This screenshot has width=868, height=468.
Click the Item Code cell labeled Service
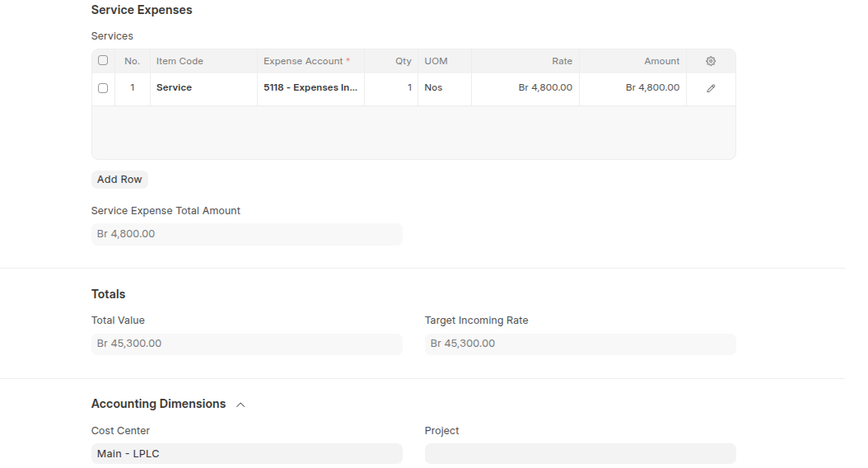tap(203, 87)
